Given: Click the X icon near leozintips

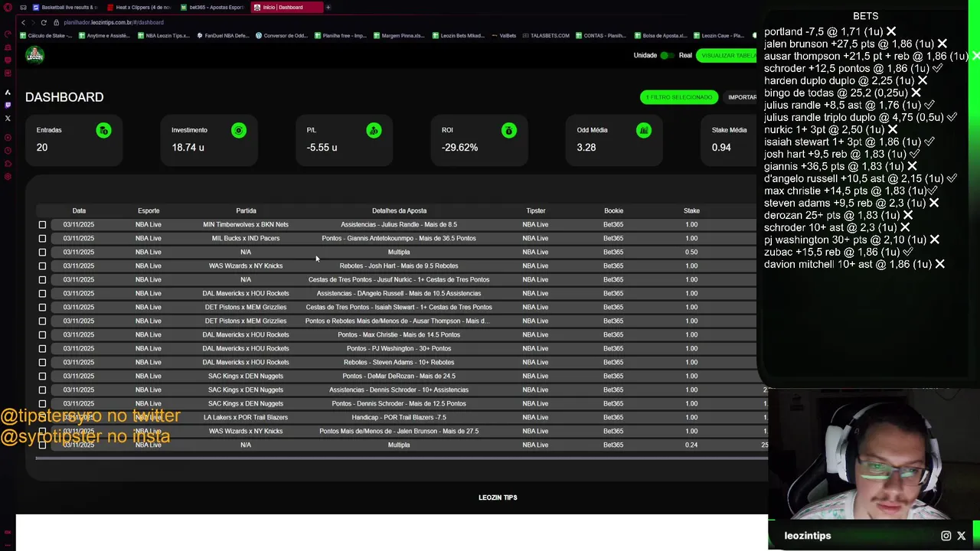Looking at the screenshot, I should [x=962, y=536].
